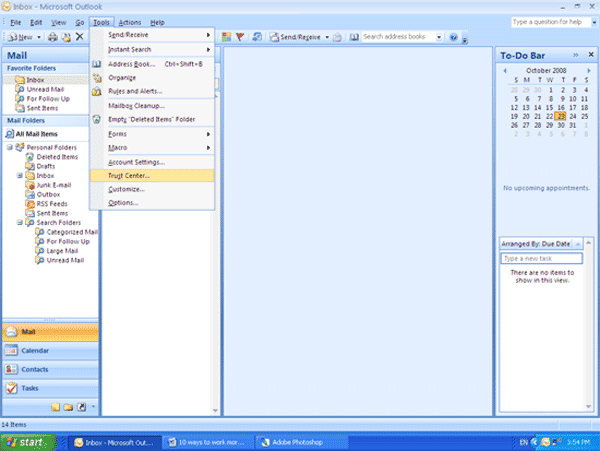Image resolution: width=600 pixels, height=451 pixels.
Task: Click the Print toolbar icon
Action: tap(53, 37)
